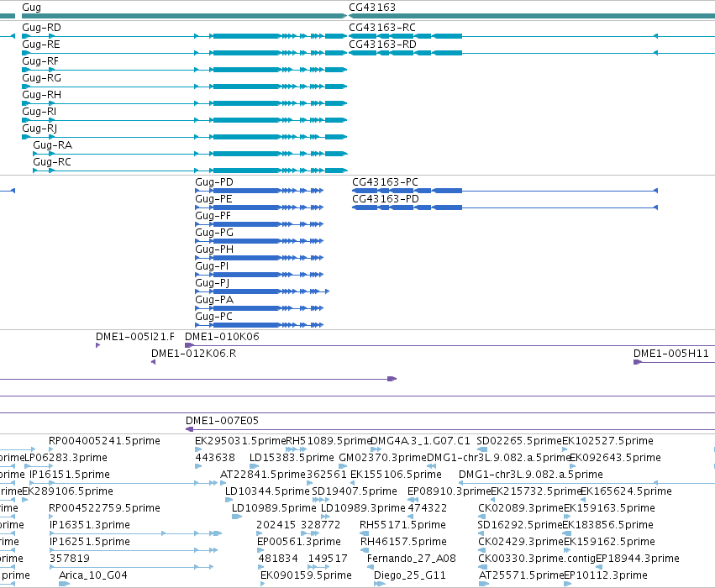Click the RH46157.5prime EST label

403,542
